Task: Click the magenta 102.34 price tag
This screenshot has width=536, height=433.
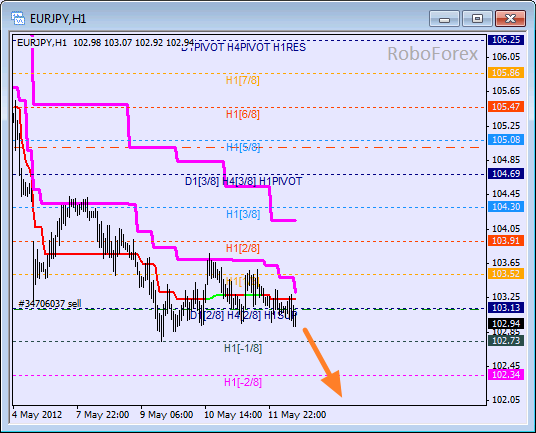Action: coord(506,375)
